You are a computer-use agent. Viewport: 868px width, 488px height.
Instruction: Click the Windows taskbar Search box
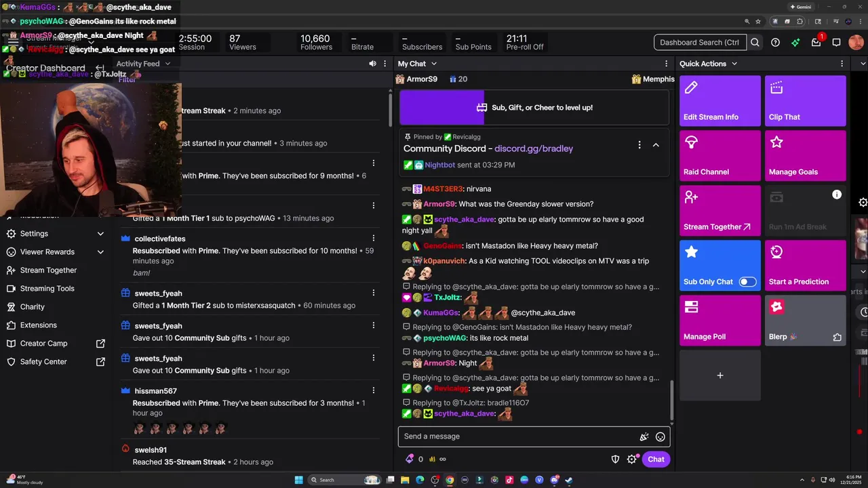344,480
